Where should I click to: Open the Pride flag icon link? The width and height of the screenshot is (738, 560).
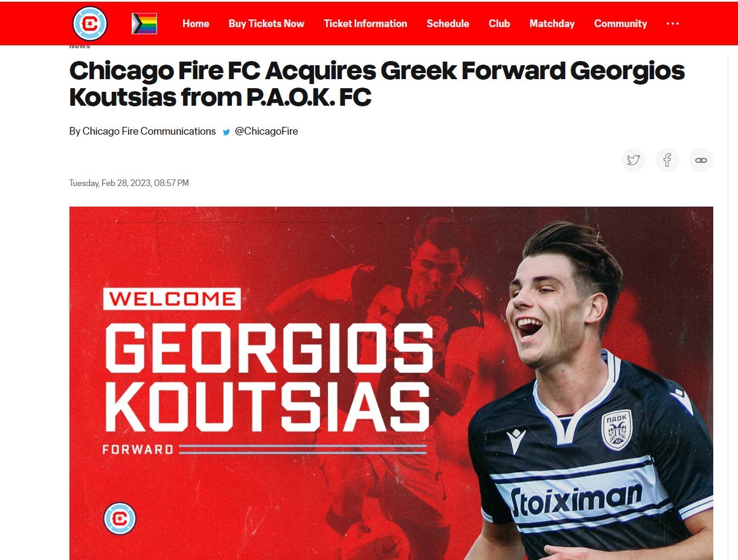point(144,24)
